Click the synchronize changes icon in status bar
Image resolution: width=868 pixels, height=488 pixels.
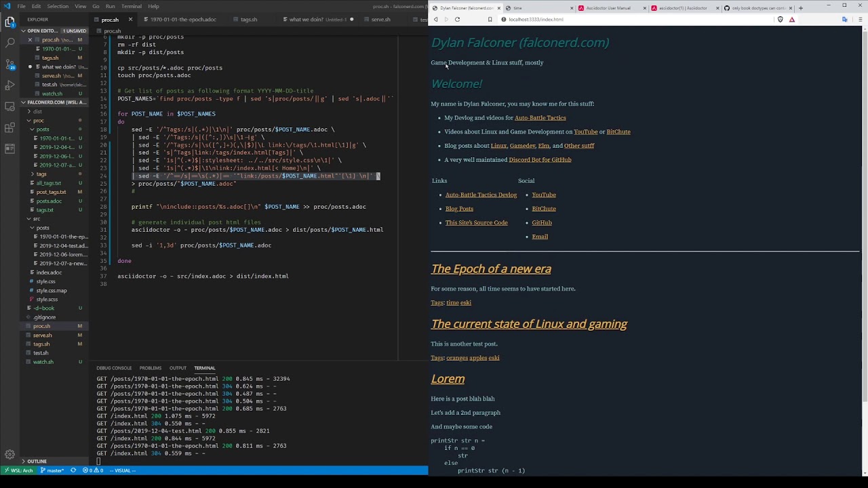73,470
